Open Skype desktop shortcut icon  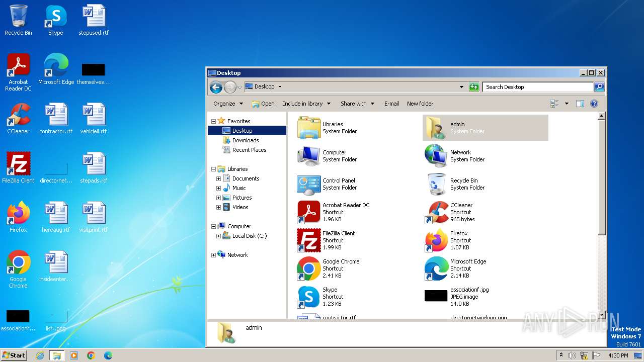(56, 20)
